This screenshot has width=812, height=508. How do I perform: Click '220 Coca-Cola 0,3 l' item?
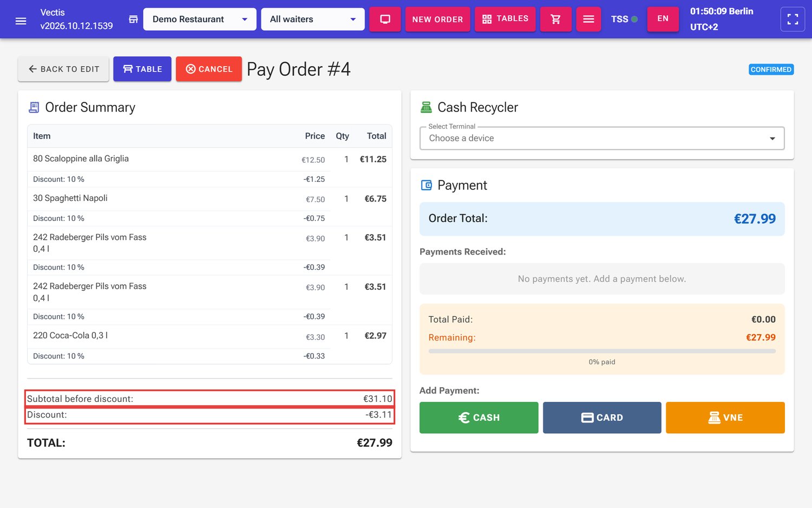(70, 335)
